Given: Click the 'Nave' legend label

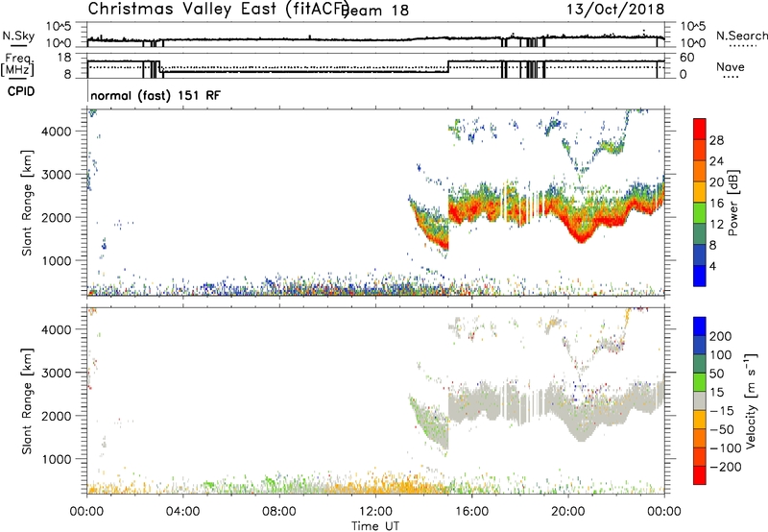Looking at the screenshot, I should pos(730,66).
